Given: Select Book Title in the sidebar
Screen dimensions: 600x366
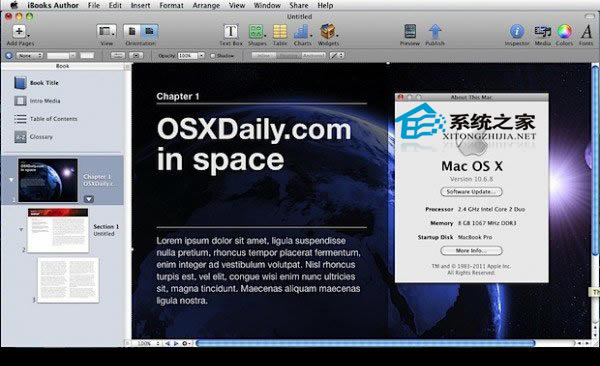Looking at the screenshot, I should click(44, 83).
